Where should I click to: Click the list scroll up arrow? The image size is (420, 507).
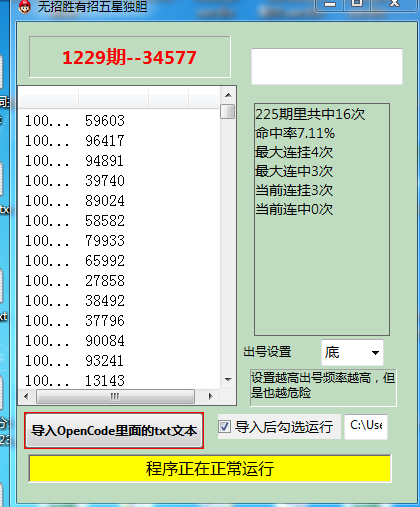(228, 95)
